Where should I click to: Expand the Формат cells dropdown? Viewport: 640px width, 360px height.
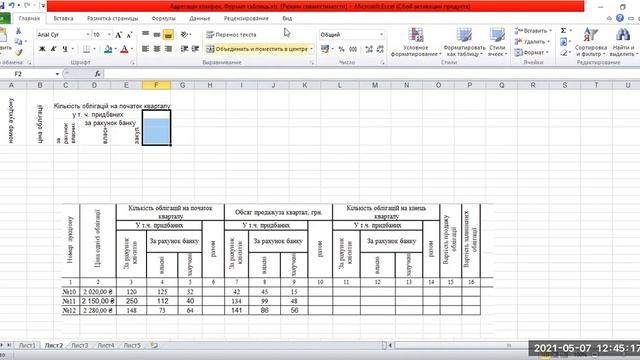click(x=547, y=53)
